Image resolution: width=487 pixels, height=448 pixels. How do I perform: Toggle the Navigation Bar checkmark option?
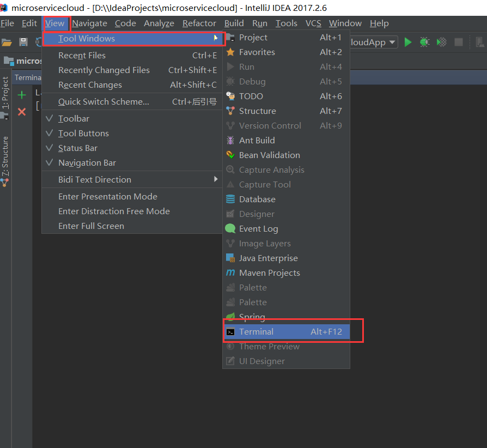132,163
